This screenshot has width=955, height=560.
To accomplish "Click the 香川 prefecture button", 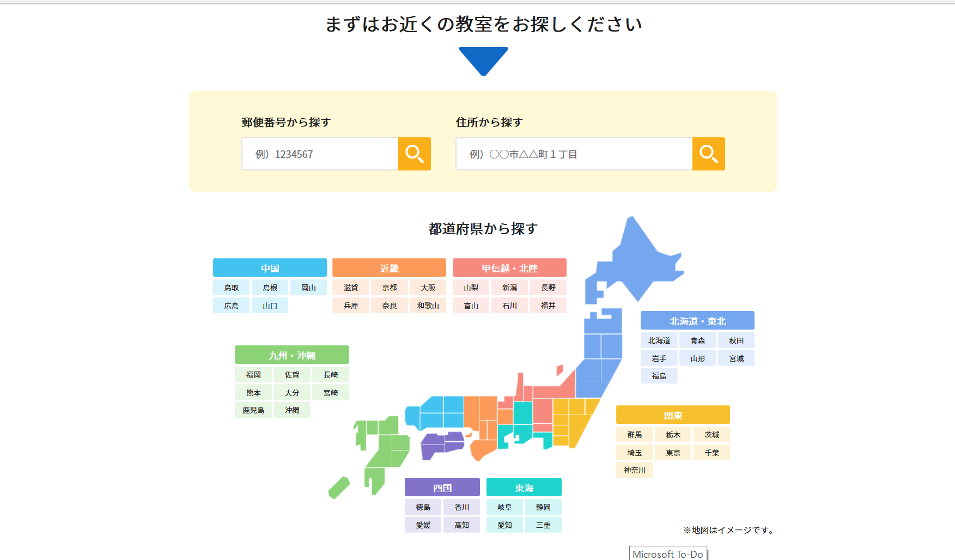I will [x=462, y=507].
